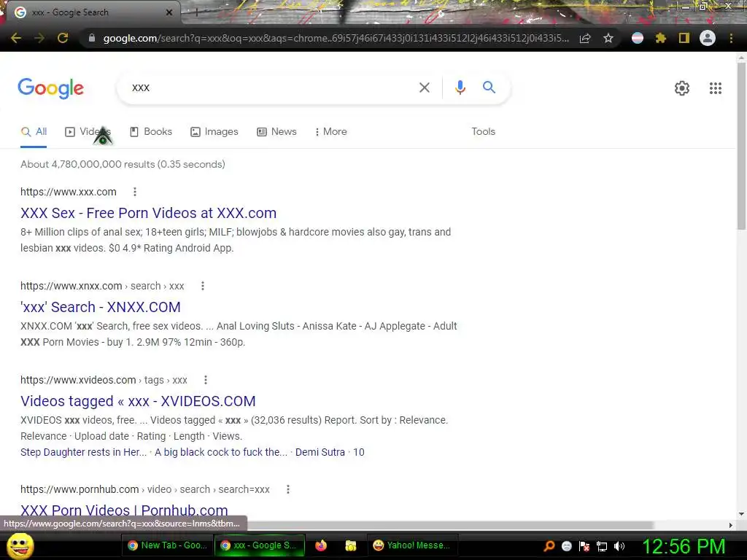747x560 pixels.
Task: Select the All results tab
Action: click(34, 132)
